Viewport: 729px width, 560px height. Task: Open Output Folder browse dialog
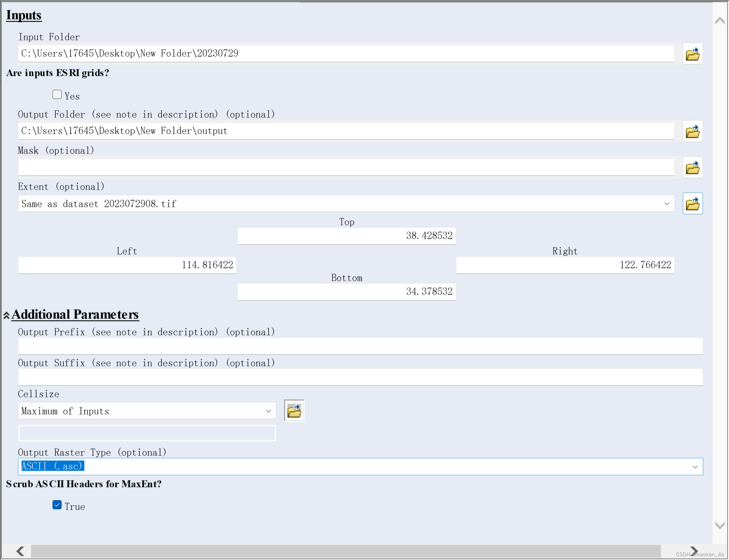click(x=692, y=131)
